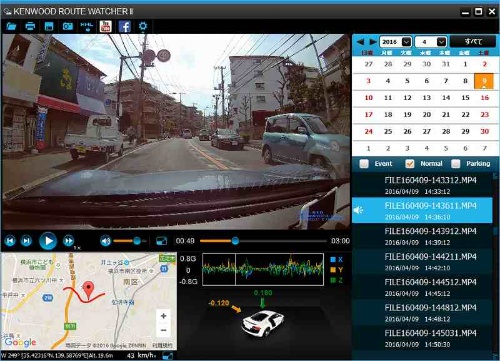
Task: Mute the speaker volume icon
Action: click(106, 241)
